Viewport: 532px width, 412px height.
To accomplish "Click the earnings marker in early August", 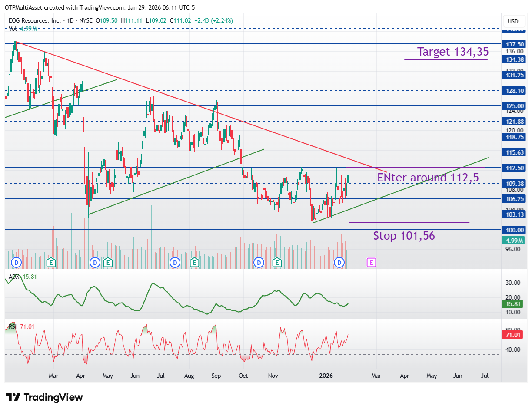I will pyautogui.click(x=194, y=262).
